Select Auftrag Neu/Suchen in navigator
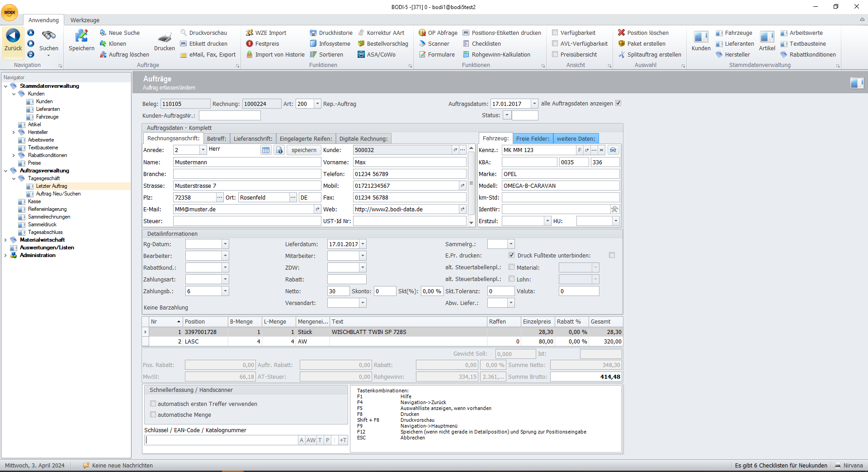This screenshot has height=472, width=868. 58,194
